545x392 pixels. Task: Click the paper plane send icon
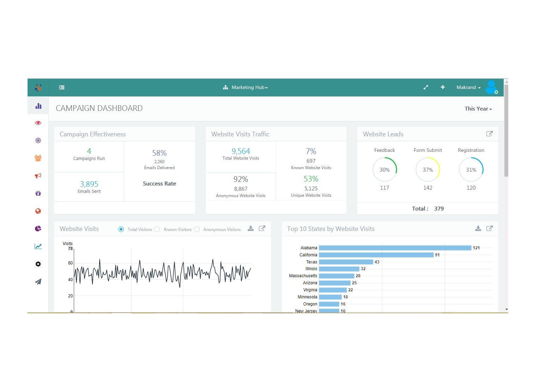pos(38,281)
